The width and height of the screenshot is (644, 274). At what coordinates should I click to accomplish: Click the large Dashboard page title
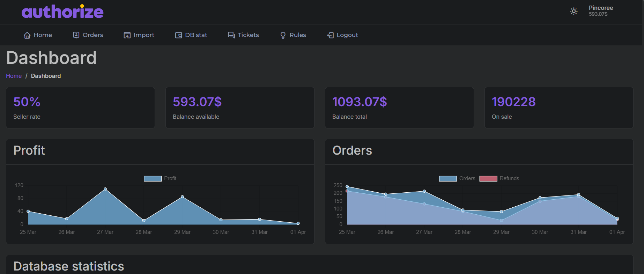[x=51, y=58]
